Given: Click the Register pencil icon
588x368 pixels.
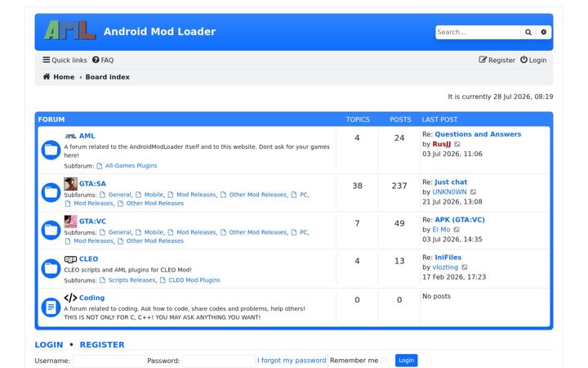Looking at the screenshot, I should 483,60.
